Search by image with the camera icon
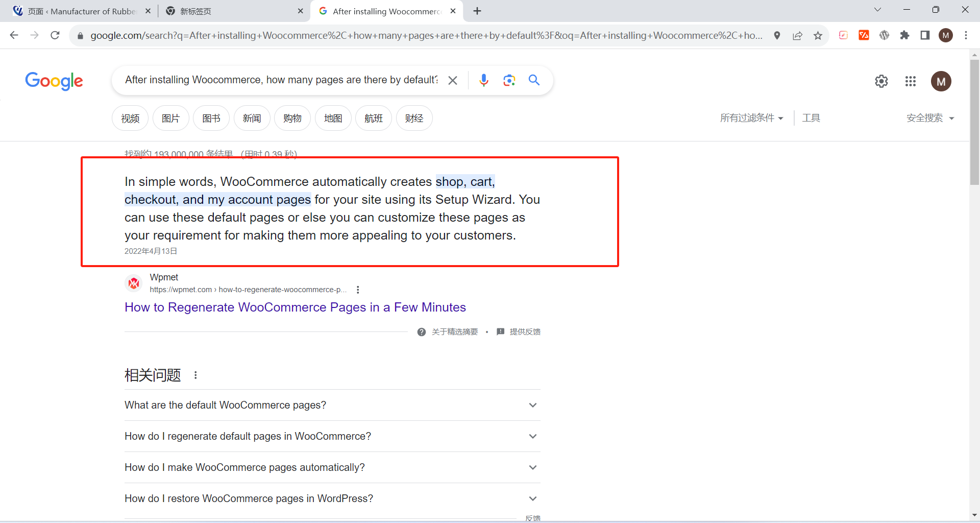Image resolution: width=980 pixels, height=523 pixels. [509, 80]
